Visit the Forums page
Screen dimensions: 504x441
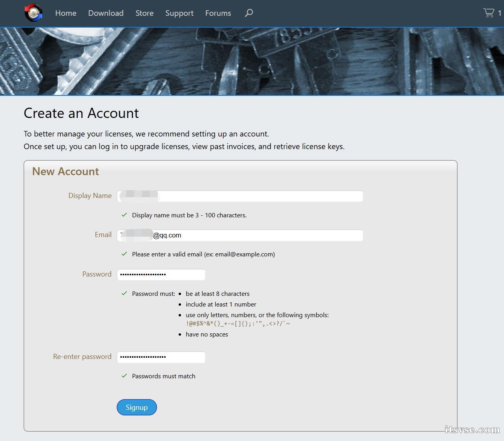tap(218, 13)
